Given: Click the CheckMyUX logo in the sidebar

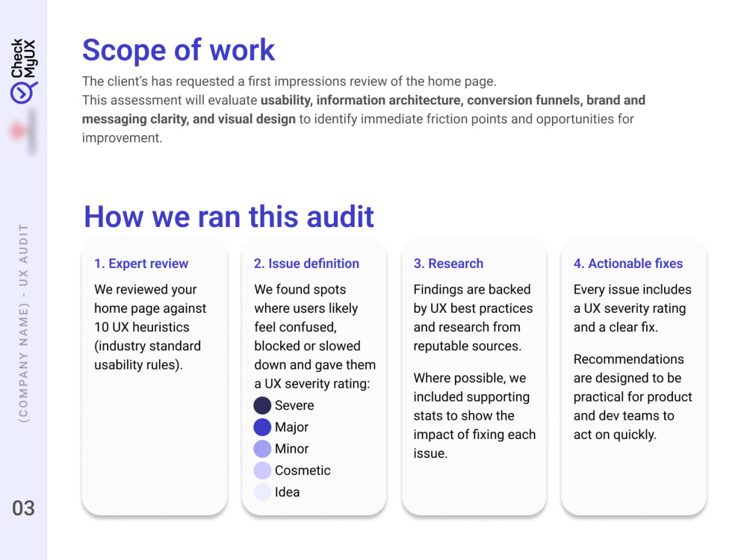Looking at the screenshot, I should [23, 71].
